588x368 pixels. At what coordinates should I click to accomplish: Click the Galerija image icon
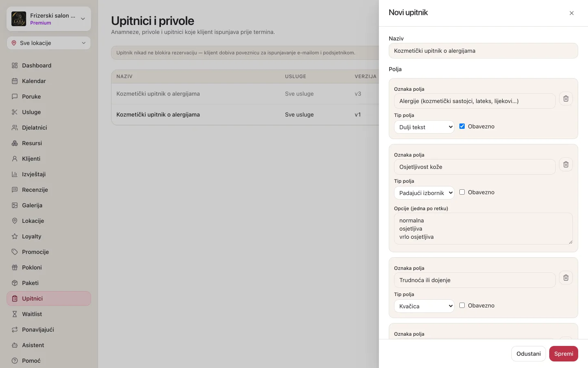(x=15, y=205)
